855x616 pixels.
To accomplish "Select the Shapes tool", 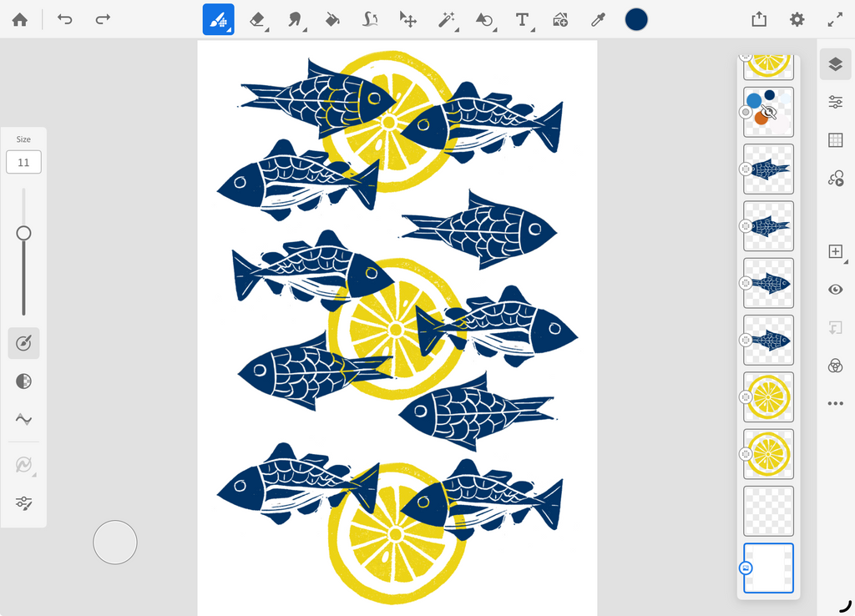I will (x=485, y=20).
